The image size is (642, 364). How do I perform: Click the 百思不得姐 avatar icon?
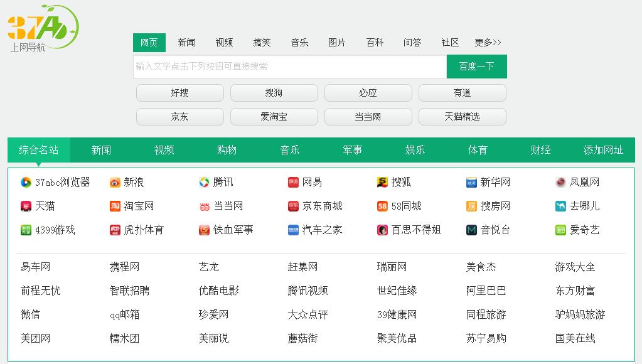tap(382, 230)
